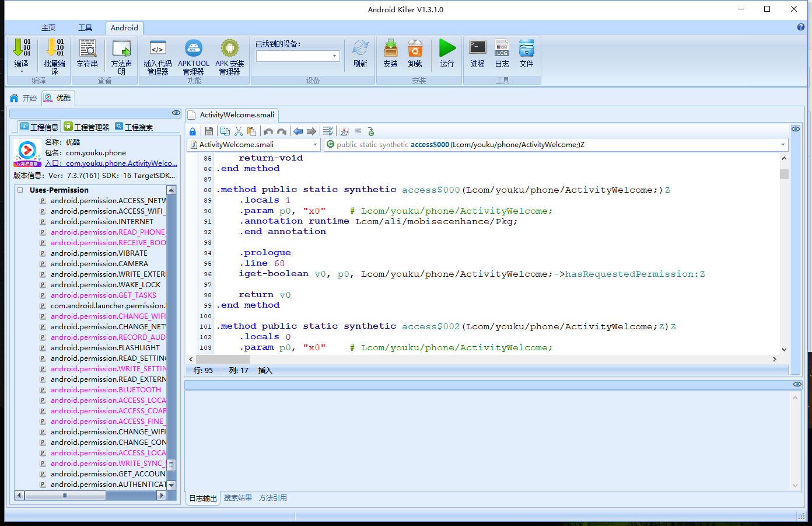812x526 pixels.
Task: Click the 编译 compile icon
Action: click(22, 48)
